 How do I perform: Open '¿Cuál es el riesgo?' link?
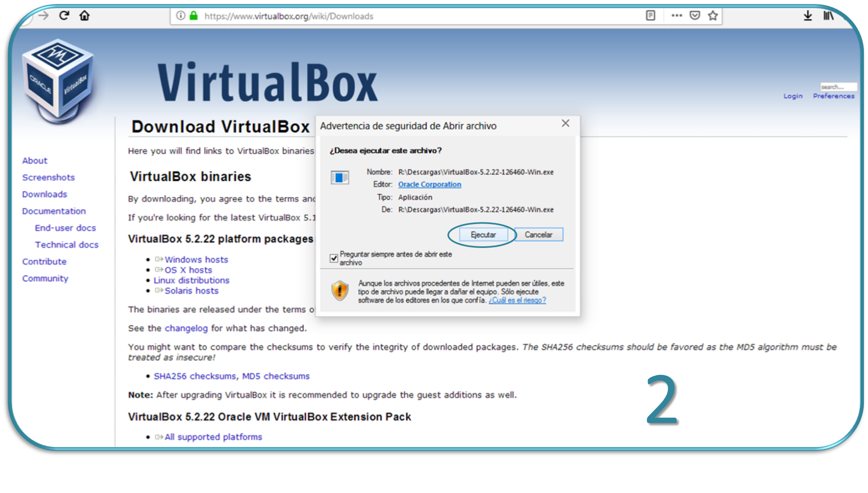[x=517, y=300]
